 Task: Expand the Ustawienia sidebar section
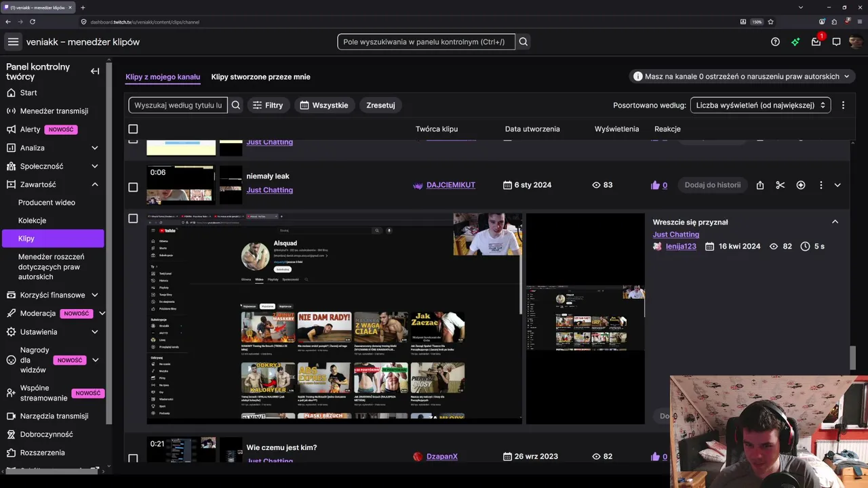(x=95, y=332)
